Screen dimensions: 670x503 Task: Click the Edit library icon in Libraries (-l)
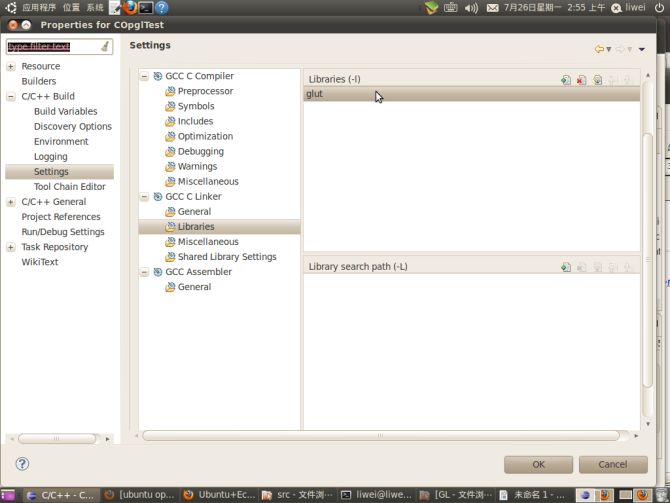tap(597, 80)
